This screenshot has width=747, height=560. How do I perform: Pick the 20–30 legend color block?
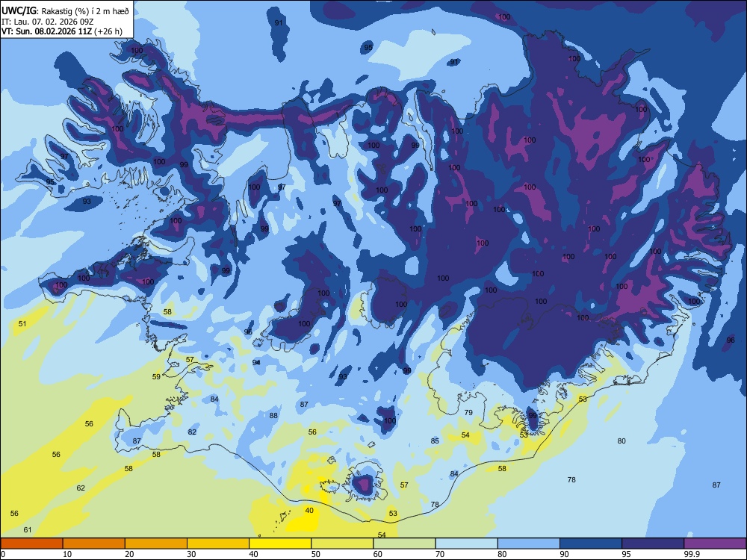[156, 544]
